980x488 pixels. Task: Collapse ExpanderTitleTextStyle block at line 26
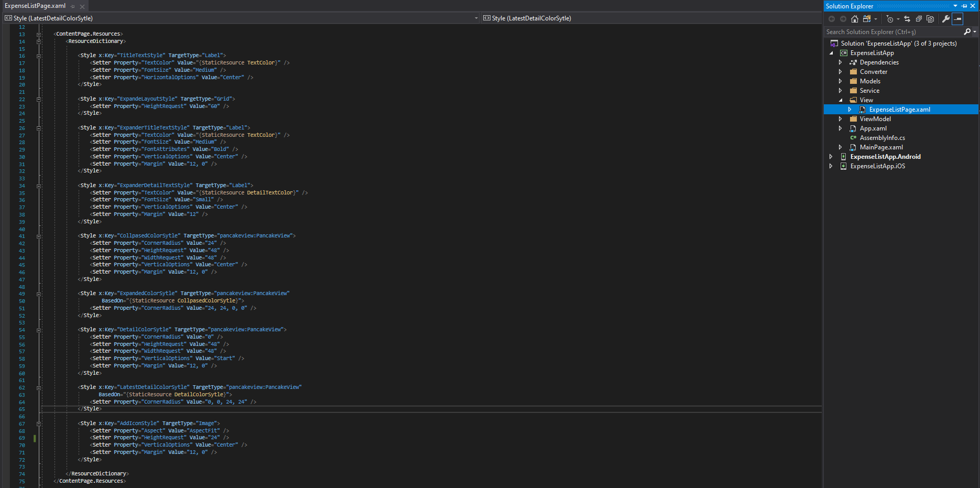click(39, 128)
